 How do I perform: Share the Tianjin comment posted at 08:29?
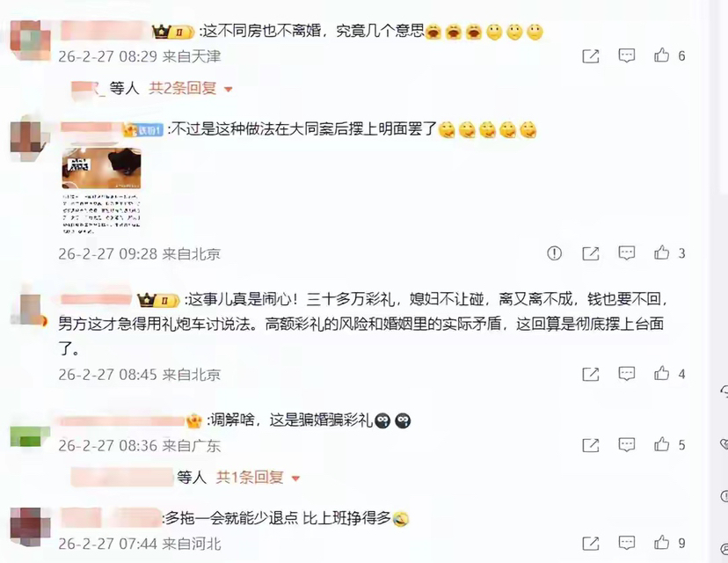pos(591,56)
